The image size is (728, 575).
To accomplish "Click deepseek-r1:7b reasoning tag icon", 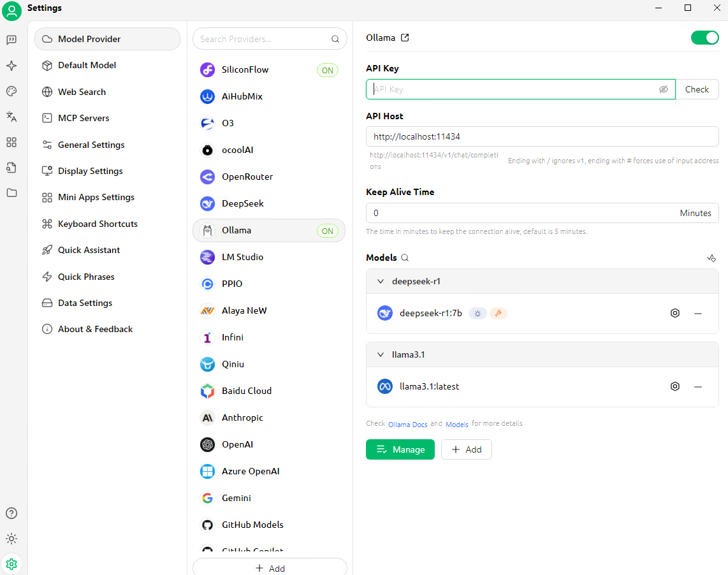I will [x=477, y=314].
